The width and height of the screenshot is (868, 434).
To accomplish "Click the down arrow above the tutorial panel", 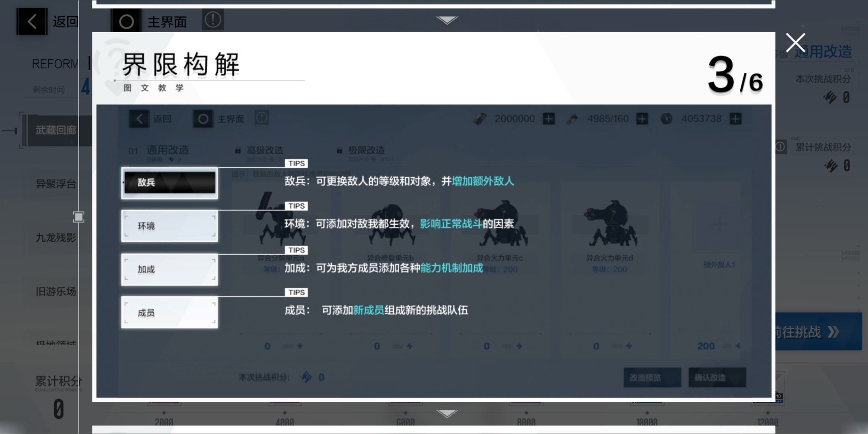I will 447,20.
